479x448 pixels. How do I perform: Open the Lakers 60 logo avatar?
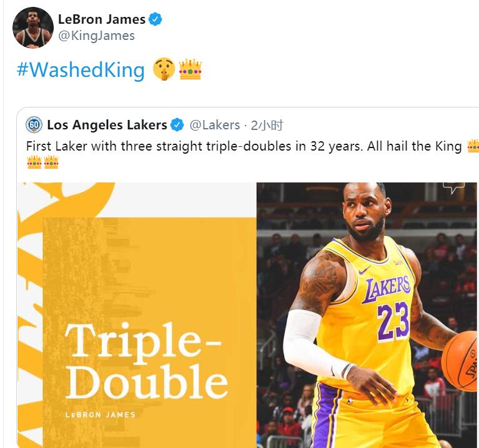click(34, 125)
